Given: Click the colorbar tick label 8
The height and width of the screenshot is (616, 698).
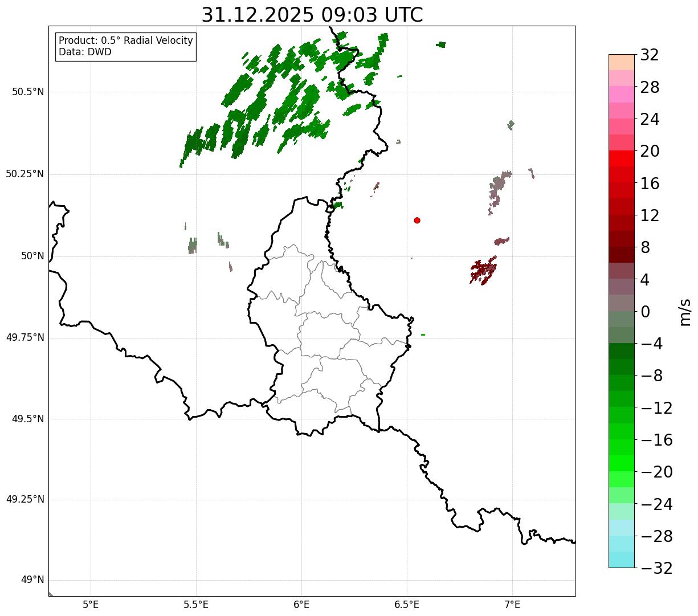Looking at the screenshot, I should 645,247.
